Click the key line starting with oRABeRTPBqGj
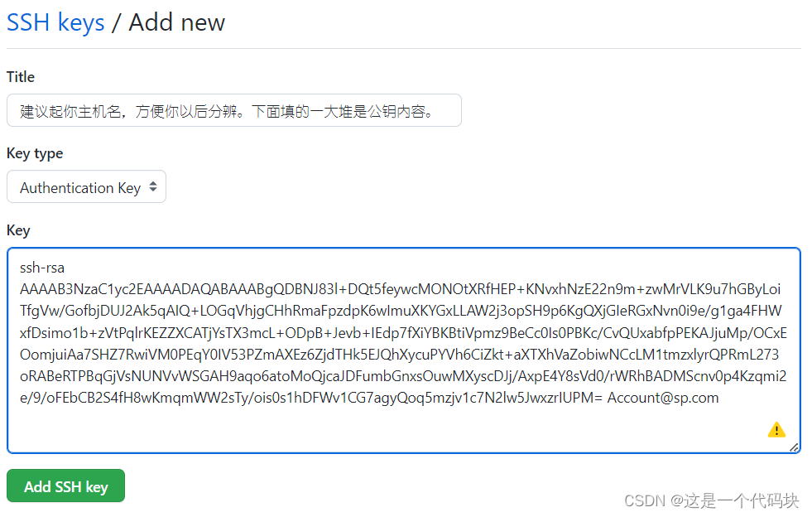Image resolution: width=812 pixels, height=517 pixels. [x=403, y=376]
